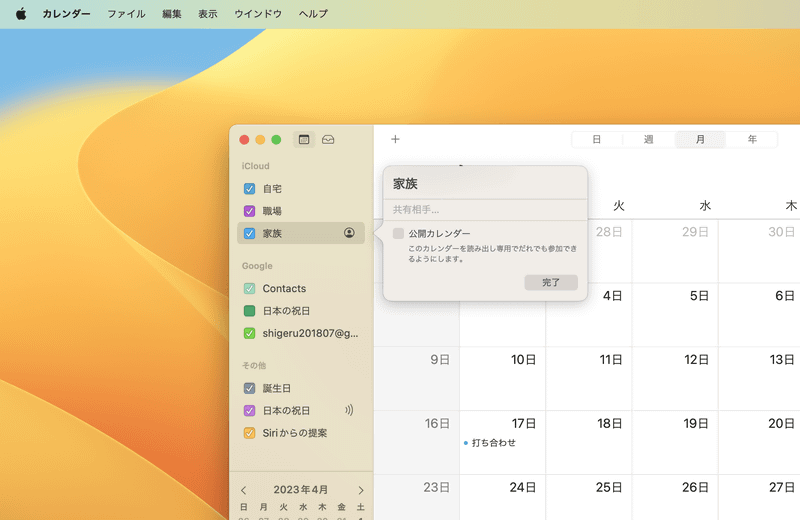800x520 pixels.
Task: Toggle the 誕生日 calendar checkbox
Action: point(249,388)
